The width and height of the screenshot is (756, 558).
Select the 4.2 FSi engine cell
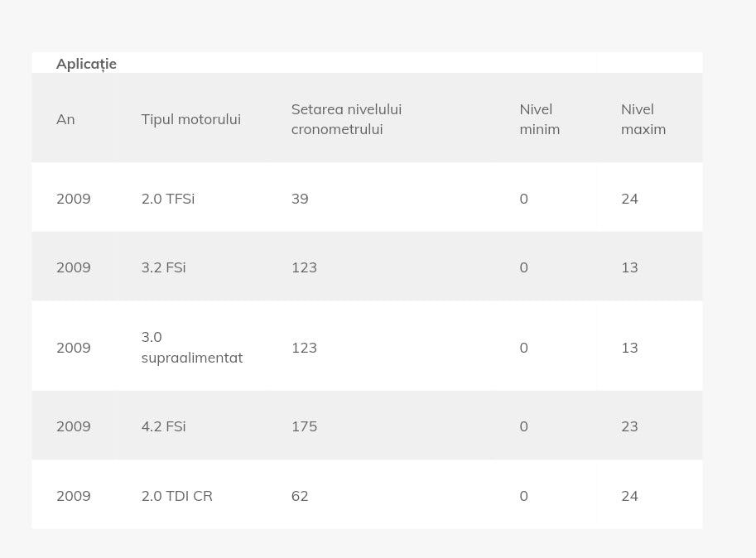tap(163, 426)
